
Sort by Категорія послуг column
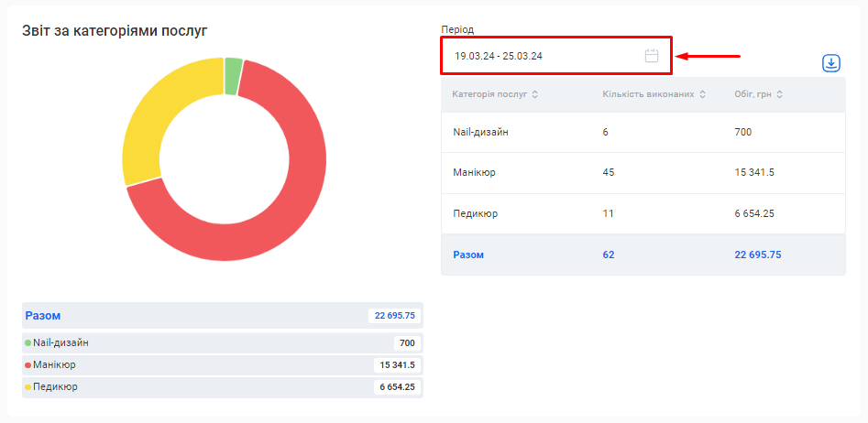click(495, 94)
